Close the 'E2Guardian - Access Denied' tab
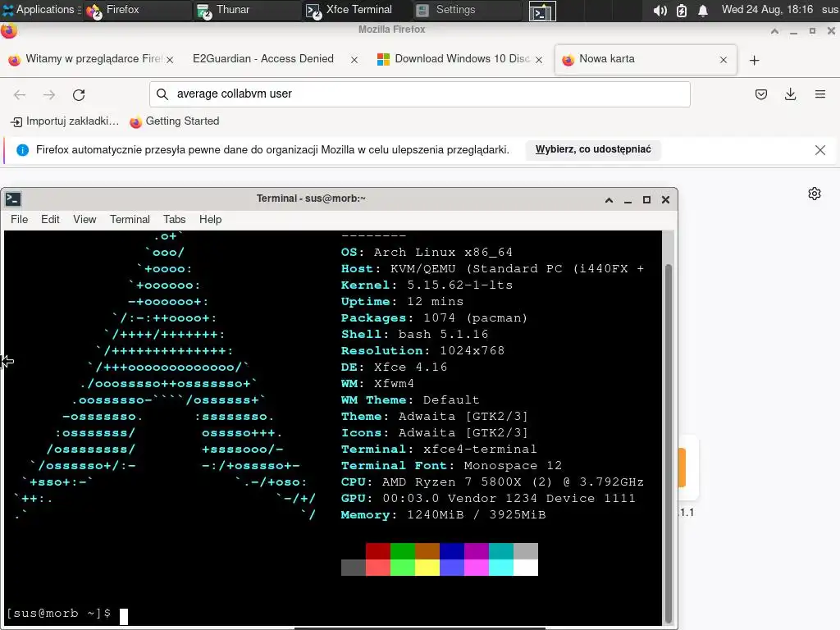Image resolution: width=840 pixels, height=630 pixels. (354, 60)
